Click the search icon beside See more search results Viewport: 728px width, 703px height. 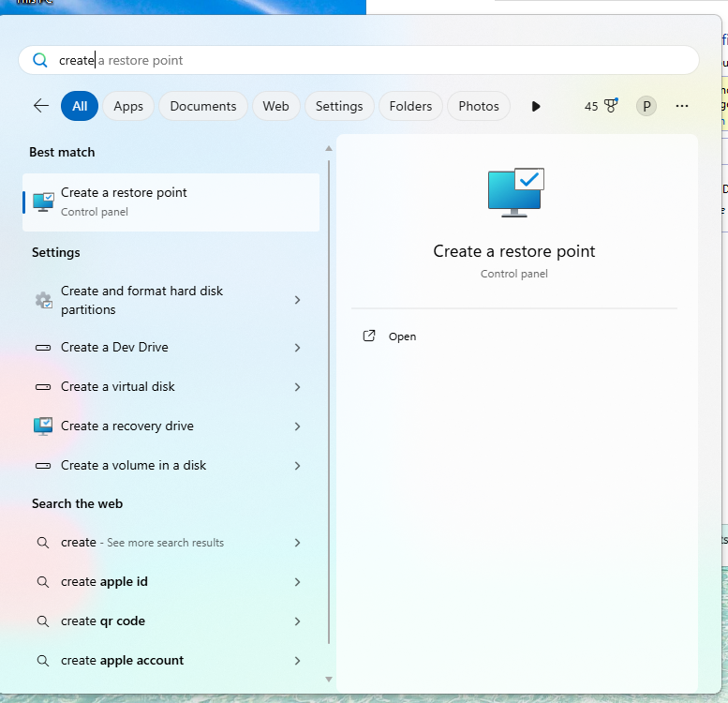pyautogui.click(x=43, y=543)
